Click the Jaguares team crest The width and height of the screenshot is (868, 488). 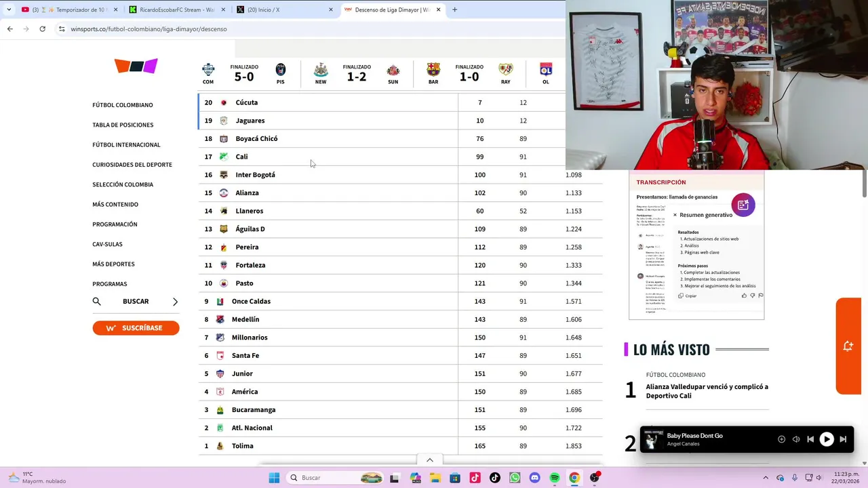[x=224, y=121]
